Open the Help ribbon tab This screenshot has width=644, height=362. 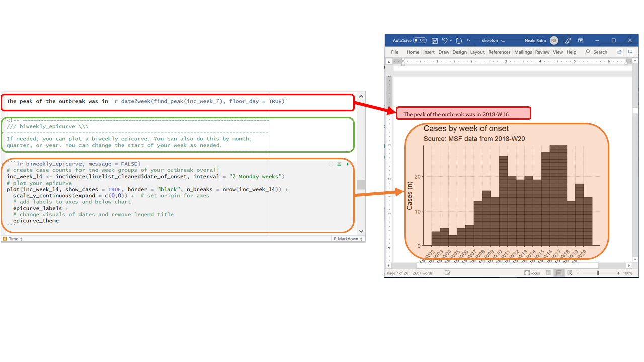point(571,52)
